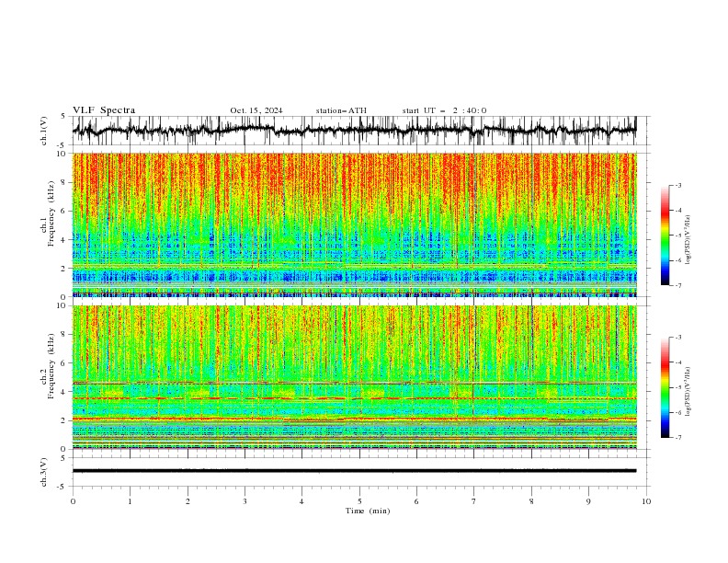Click the "station=ATH" header text
728x563 pixels.
[341, 110]
